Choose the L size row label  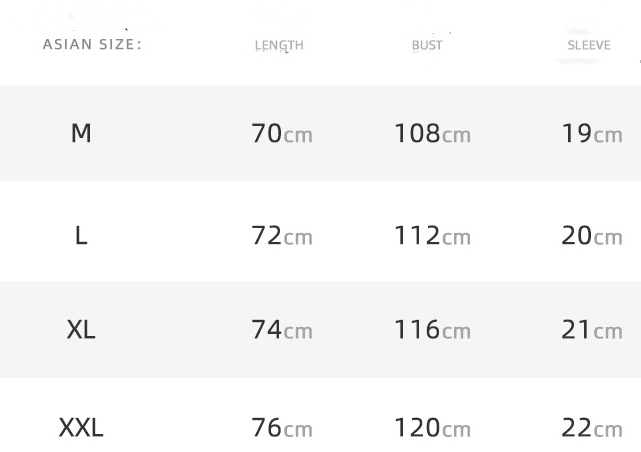(x=81, y=235)
